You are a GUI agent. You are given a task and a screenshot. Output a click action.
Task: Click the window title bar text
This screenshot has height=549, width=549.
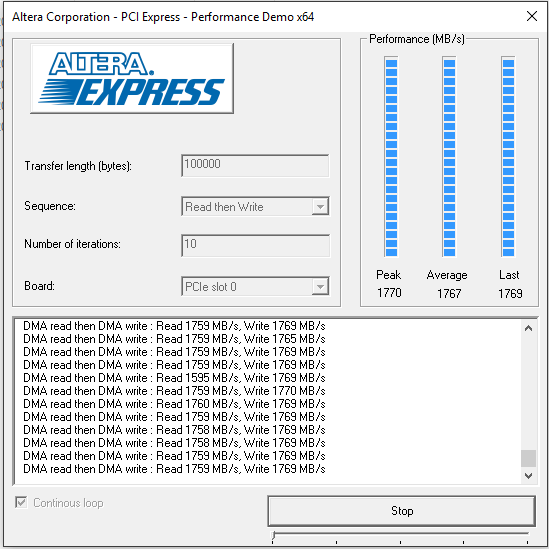point(163,17)
